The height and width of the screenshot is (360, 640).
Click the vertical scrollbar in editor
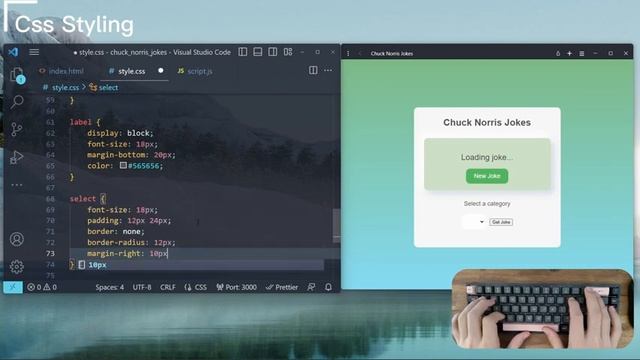pyautogui.click(x=336, y=225)
